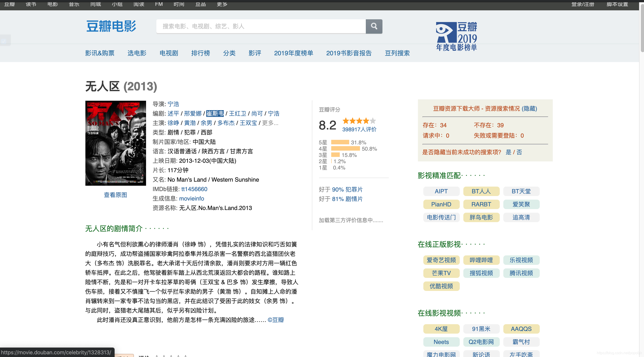644x357 pixels.
Task: Open highlighted screenwriter 崔斯韦
Action: click(x=215, y=113)
